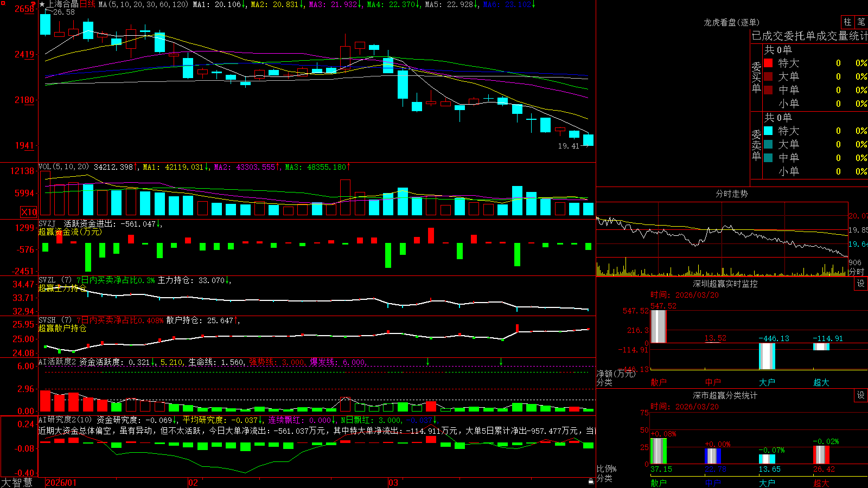
Task: Click the 19.41 low price annotation
Action: (x=569, y=146)
